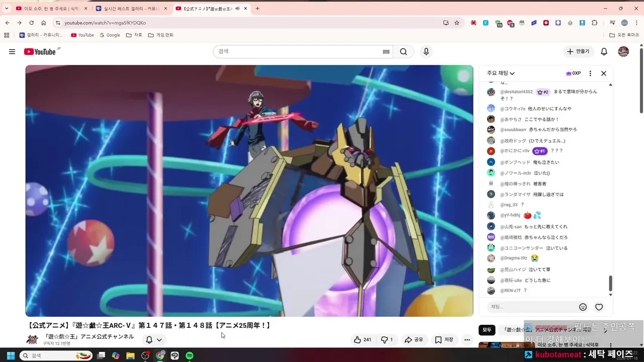Click chat user @desitatori4352 name
This screenshot has height=362, width=644.
516,92
